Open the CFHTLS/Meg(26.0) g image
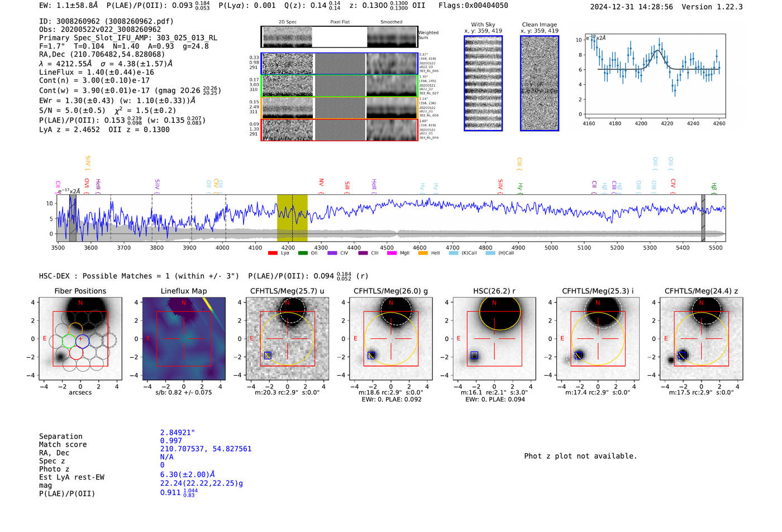Viewport: 782px width, 532px height. point(390,338)
